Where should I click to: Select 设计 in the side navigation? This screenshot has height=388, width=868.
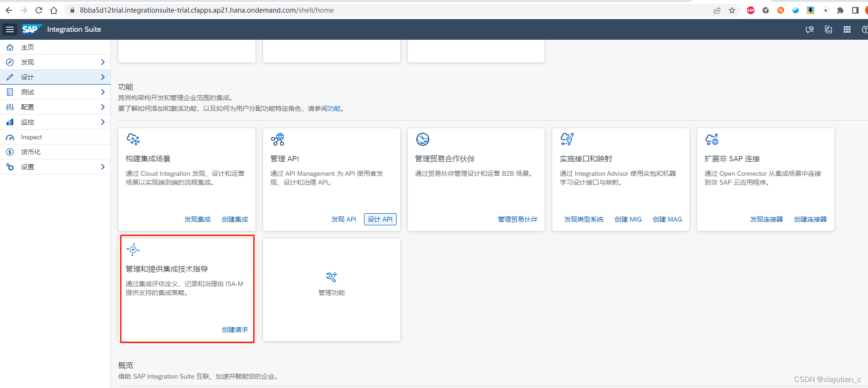55,77
